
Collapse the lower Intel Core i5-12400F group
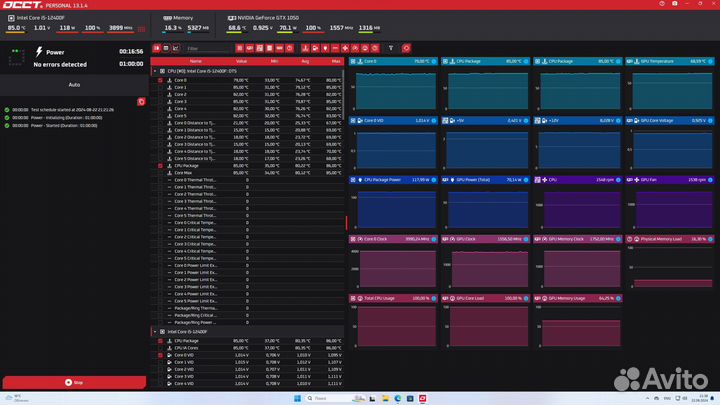tap(155, 332)
